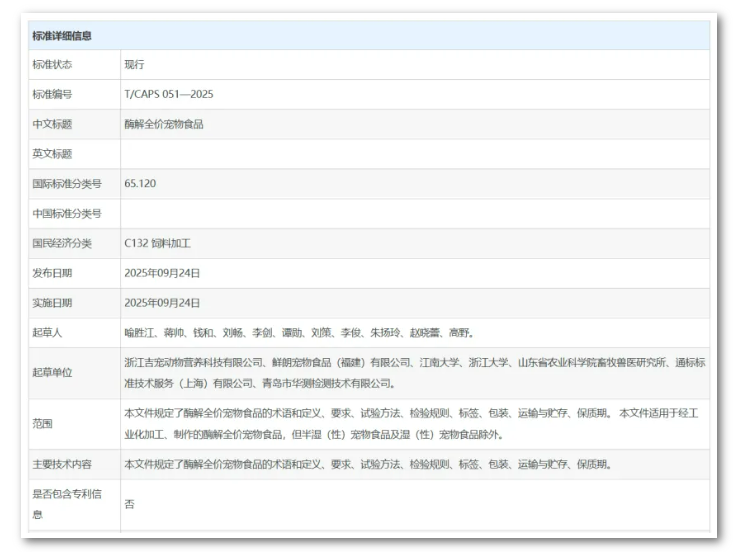This screenshot has height=552, width=735.
Task: Click the date in the 实施日期 row
Action: [162, 303]
